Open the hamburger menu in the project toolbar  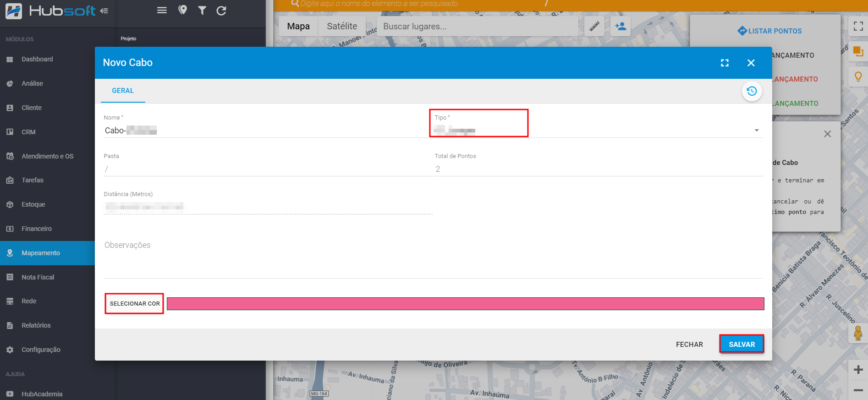(162, 10)
